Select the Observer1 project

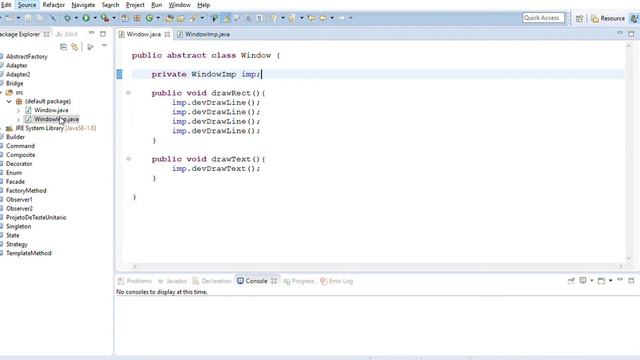[x=19, y=200]
